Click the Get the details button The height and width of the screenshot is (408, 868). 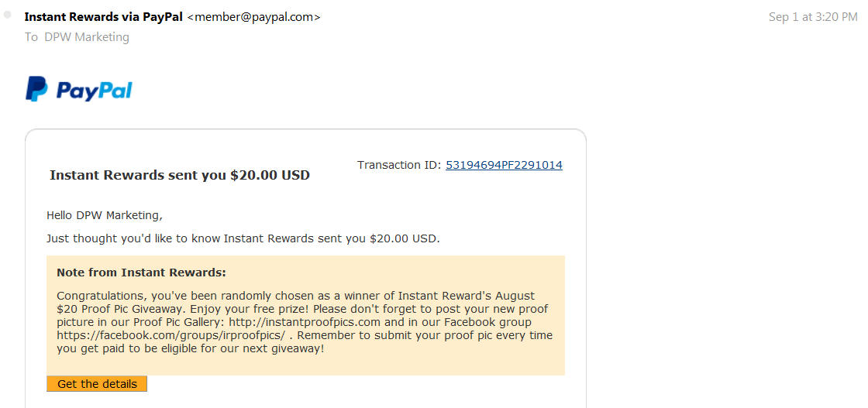point(97,384)
